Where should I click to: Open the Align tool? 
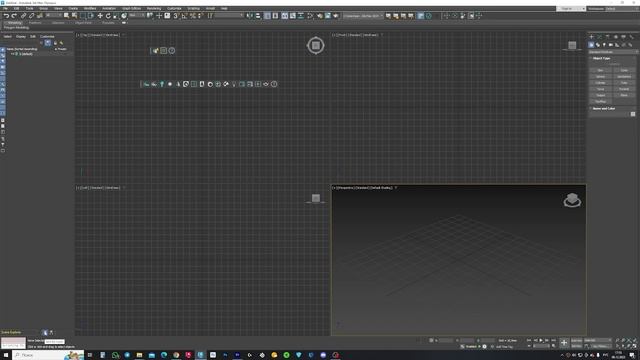(x=258, y=16)
